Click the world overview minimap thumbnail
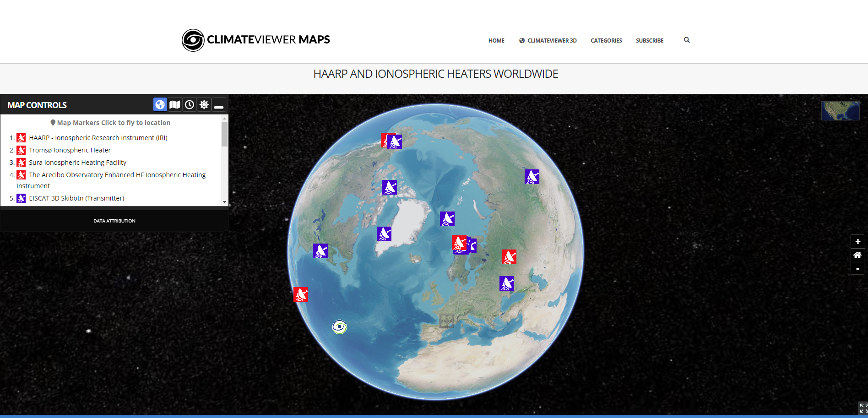Screen dimensions: 868x418 pyautogui.click(x=840, y=111)
